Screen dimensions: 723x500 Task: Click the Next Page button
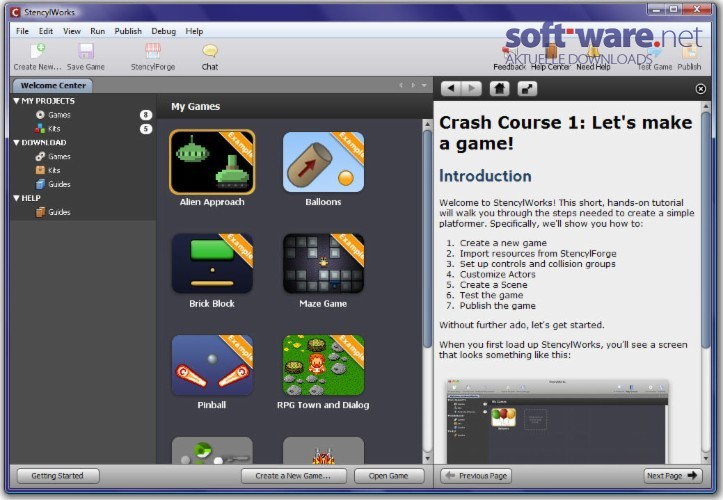tap(673, 476)
